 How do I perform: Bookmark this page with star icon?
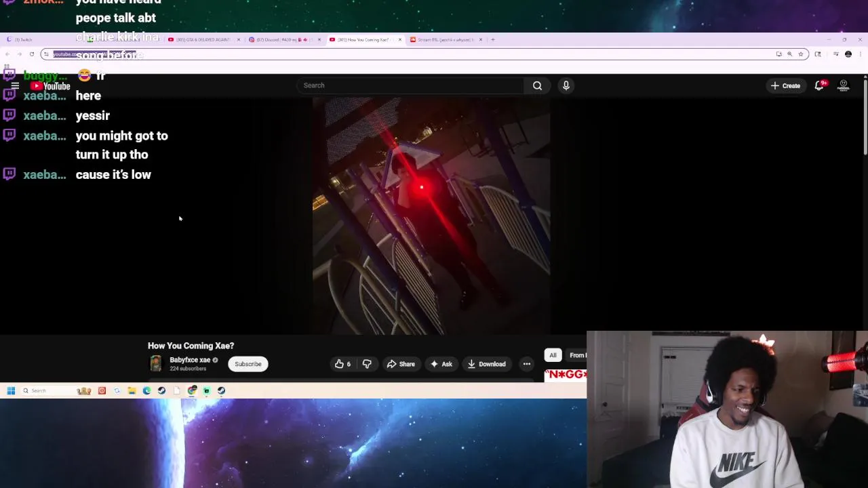coord(800,54)
